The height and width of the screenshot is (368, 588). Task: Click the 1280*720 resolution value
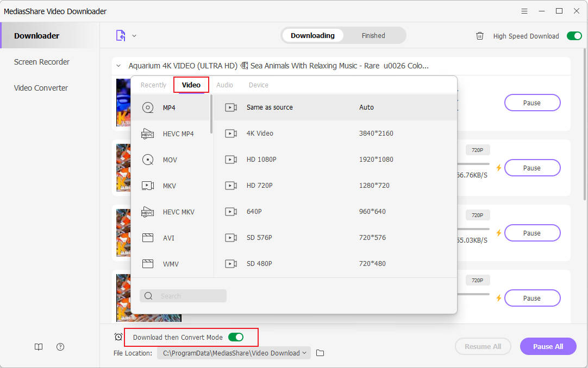pos(374,185)
